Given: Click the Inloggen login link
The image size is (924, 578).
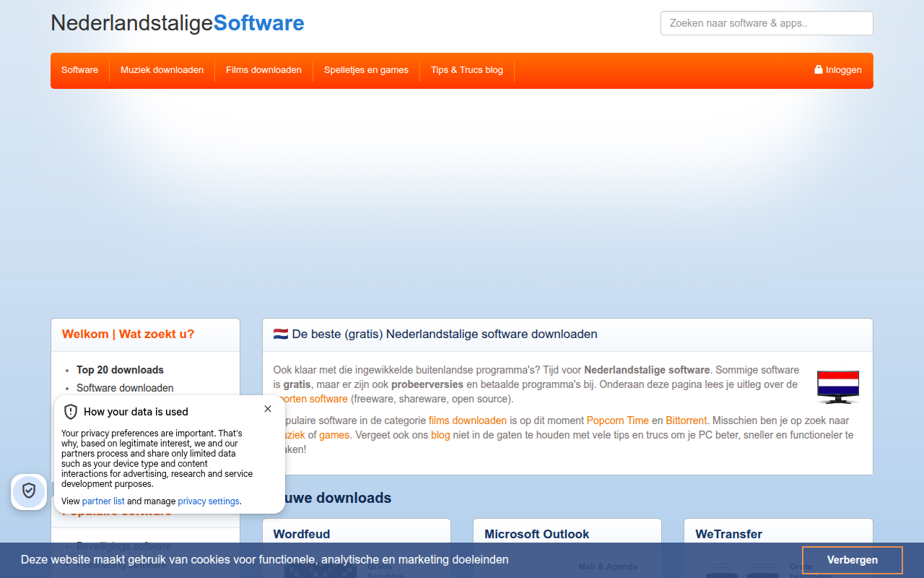Looking at the screenshot, I should 838,70.
